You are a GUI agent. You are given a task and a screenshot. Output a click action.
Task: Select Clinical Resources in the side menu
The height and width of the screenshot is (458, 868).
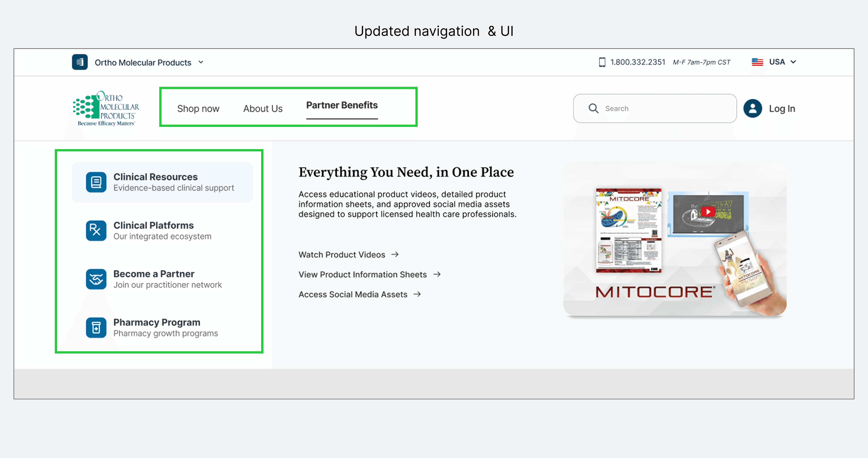point(162,182)
